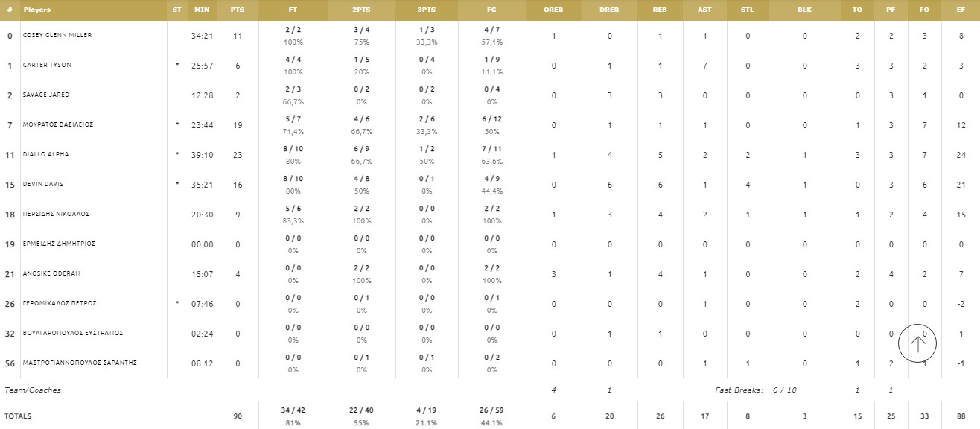This screenshot has height=429, width=980.
Task: Open DEVIN DAVIS player entry
Action: pyautogui.click(x=44, y=185)
